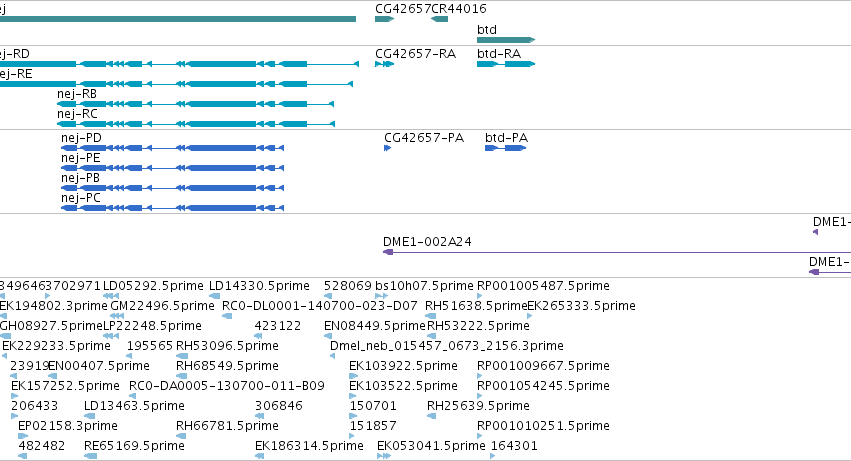Select the 151857 feature label
The width and height of the screenshot is (851, 461).
[x=373, y=426]
